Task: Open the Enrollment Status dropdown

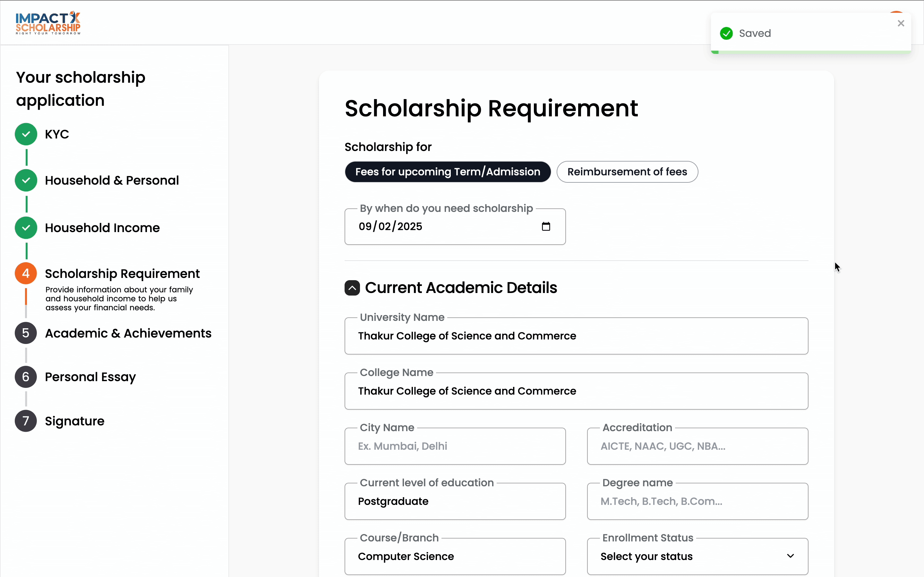Action: 697,556
